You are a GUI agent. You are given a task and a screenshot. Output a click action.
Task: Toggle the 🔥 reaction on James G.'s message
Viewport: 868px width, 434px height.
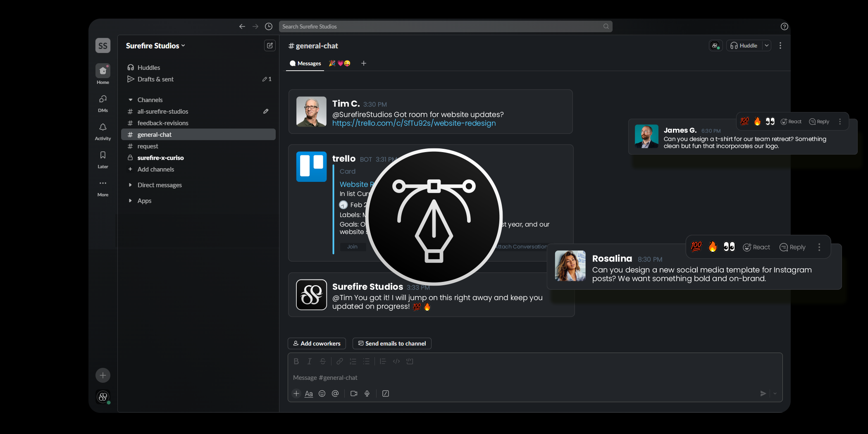(x=757, y=121)
